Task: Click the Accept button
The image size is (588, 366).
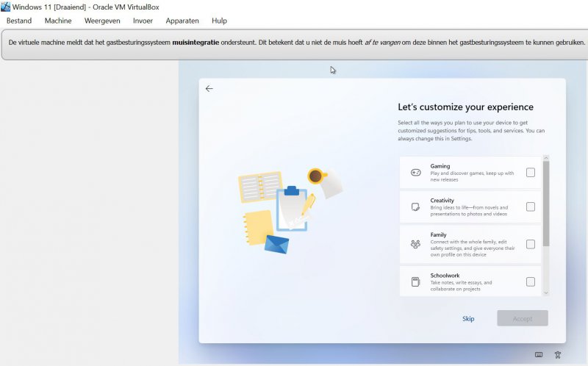Action: tap(523, 318)
